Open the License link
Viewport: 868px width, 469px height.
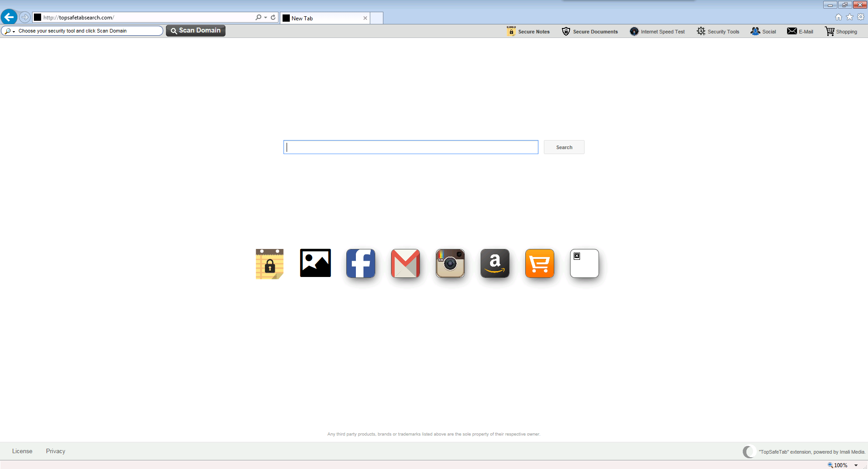pyautogui.click(x=22, y=451)
